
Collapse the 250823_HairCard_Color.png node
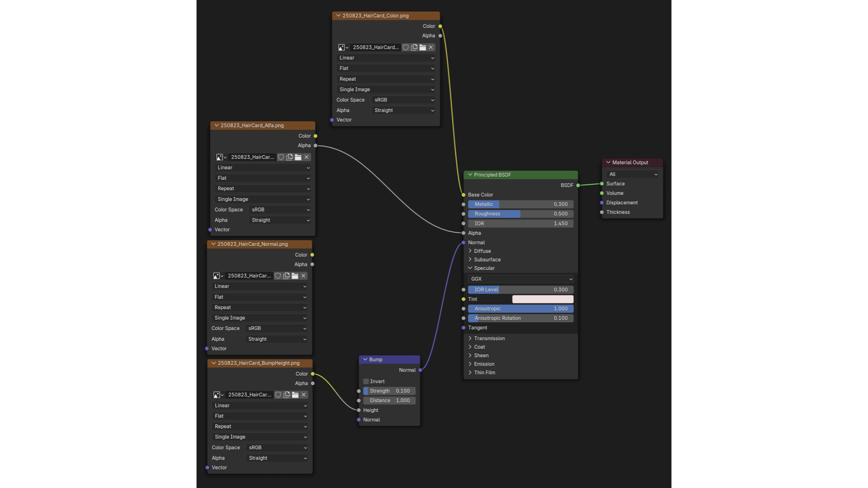(338, 16)
